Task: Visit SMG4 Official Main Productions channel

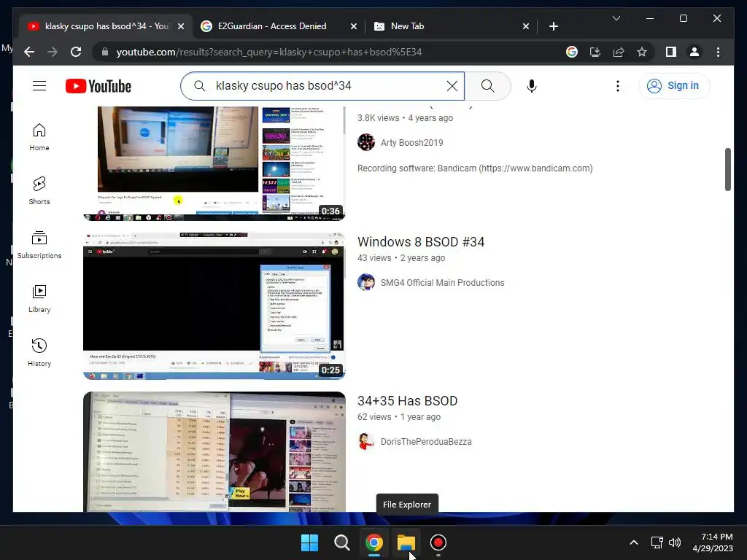Action: click(442, 283)
